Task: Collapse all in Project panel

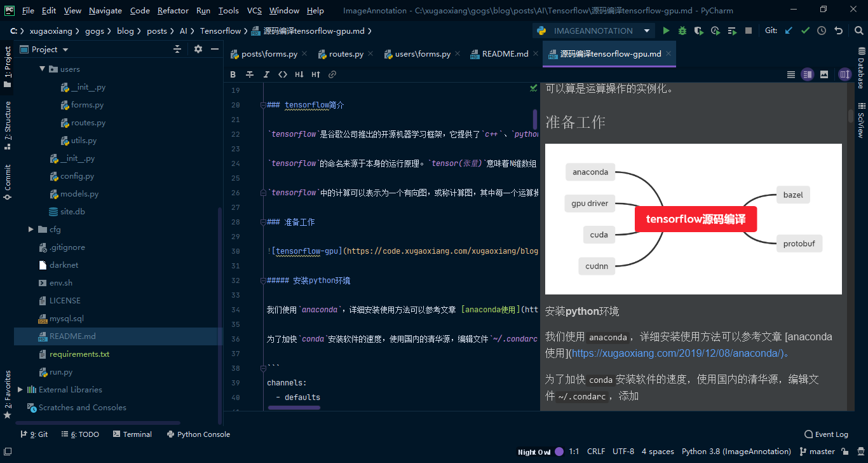Action: [177, 49]
